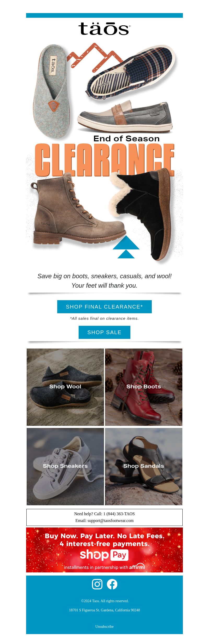Click the Shop Pay logo
Screen dimensions: 209x644
pos(104,555)
